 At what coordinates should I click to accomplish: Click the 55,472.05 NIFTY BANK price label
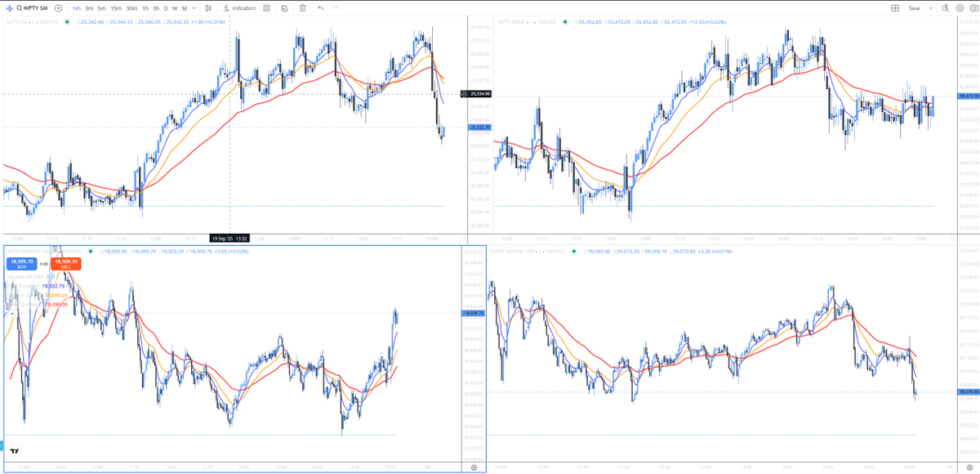pyautogui.click(x=969, y=96)
